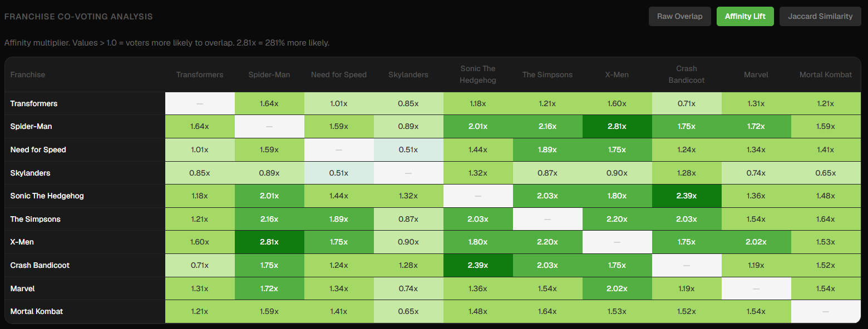
Task: Select 1.41x in the Mortal Kombat row
Action: [339, 312]
